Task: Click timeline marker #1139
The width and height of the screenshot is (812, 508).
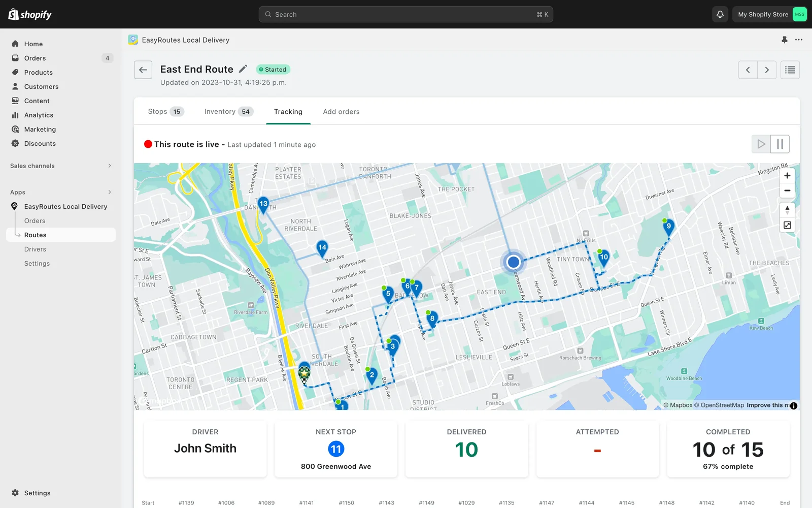Action: pos(186,503)
